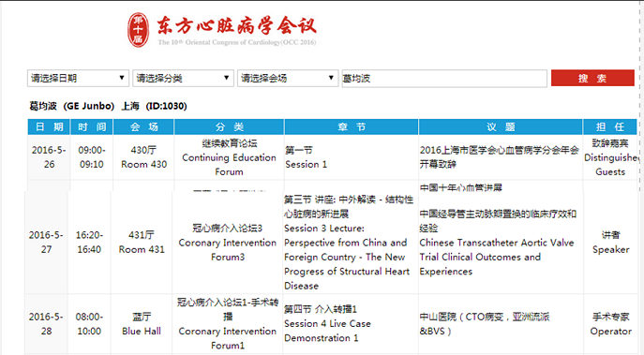Select the 2016上海市医学会 topic cell
Viewport: 644px width, 355px height.
pyautogui.click(x=501, y=157)
